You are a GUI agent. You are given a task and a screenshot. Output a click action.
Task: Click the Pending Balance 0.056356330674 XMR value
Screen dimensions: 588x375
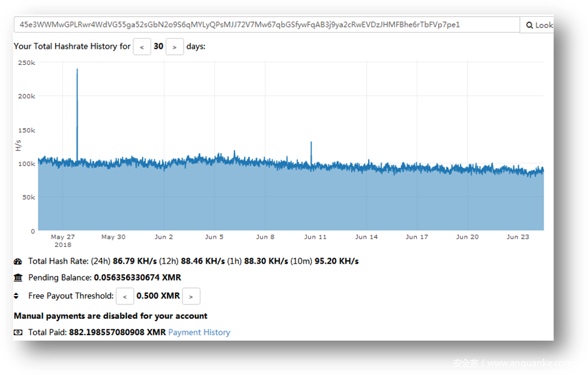pyautogui.click(x=137, y=277)
